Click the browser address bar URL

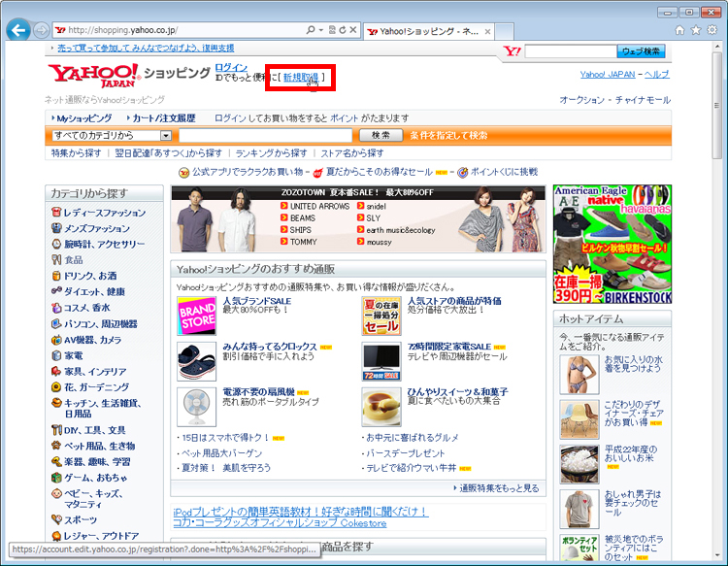[x=123, y=30]
